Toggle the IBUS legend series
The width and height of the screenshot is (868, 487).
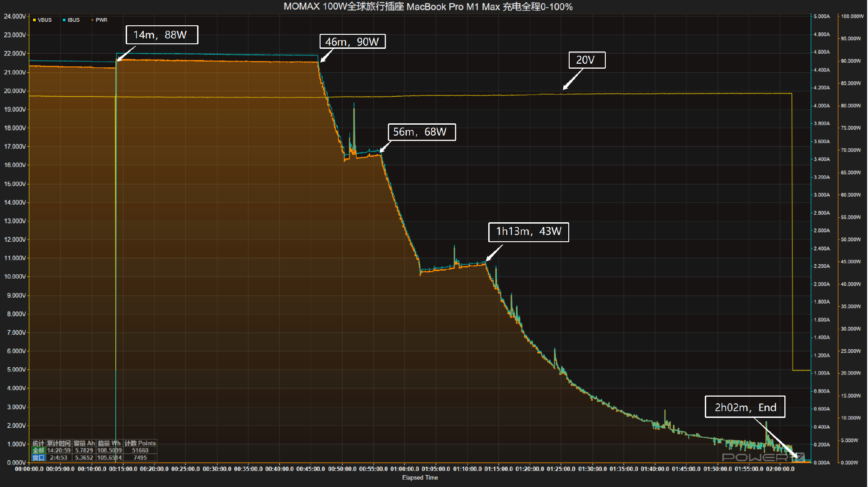pyautogui.click(x=71, y=20)
